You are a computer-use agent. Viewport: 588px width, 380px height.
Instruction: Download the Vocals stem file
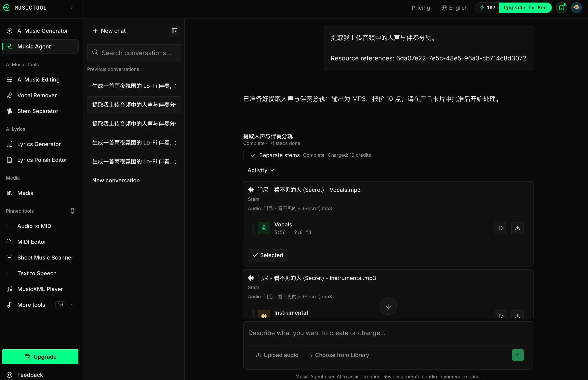[x=517, y=228]
